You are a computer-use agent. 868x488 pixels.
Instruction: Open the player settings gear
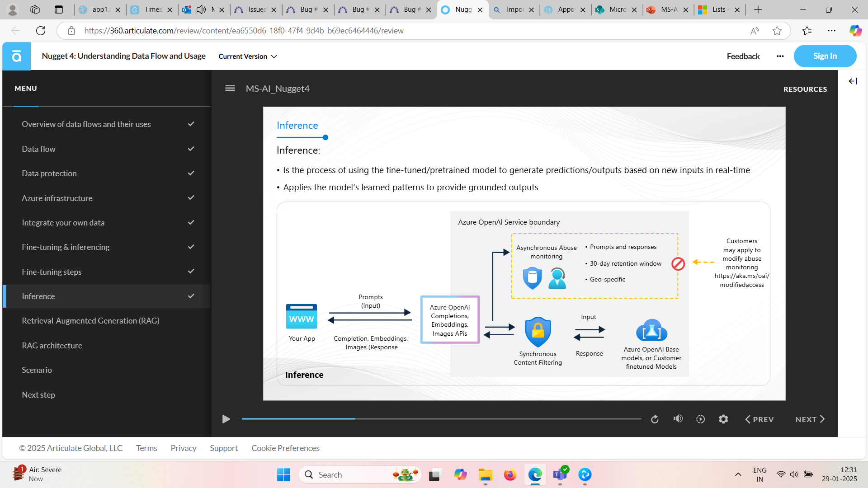pyautogui.click(x=723, y=419)
